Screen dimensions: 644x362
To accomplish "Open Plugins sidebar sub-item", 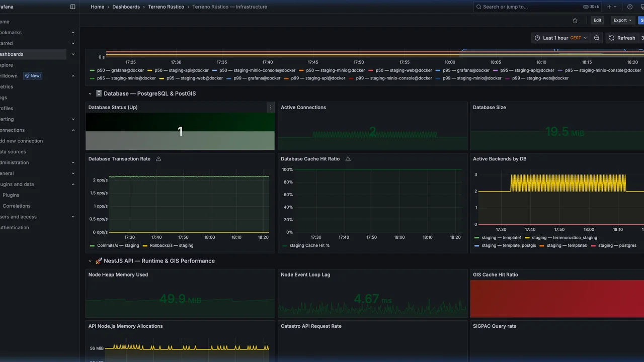I will (x=11, y=195).
